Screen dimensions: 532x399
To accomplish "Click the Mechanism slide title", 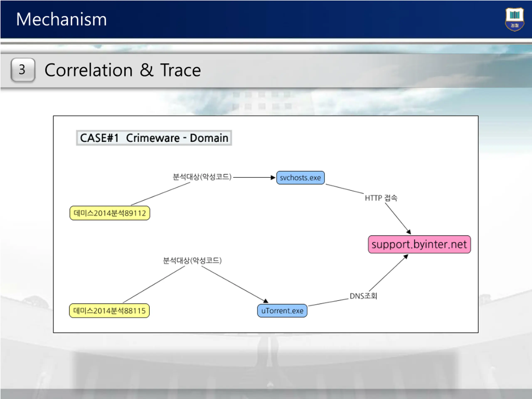I will click(61, 19).
